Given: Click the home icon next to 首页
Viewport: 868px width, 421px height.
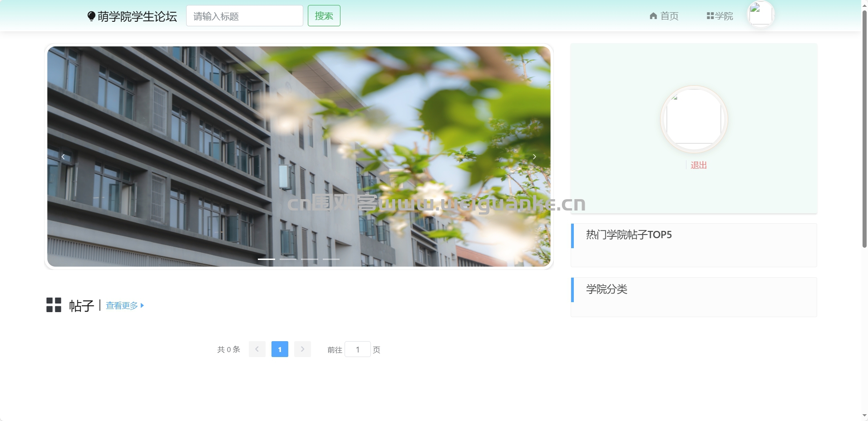Looking at the screenshot, I should click(x=653, y=16).
